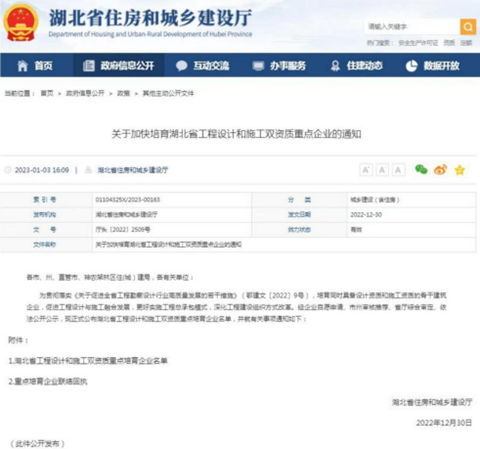This screenshot has height=449, width=480.
Task: Open the 住建动态 navigation item
Action: (357, 66)
